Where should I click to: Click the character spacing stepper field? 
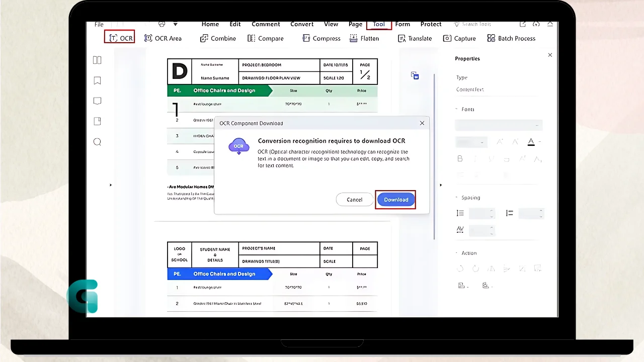pyautogui.click(x=482, y=231)
